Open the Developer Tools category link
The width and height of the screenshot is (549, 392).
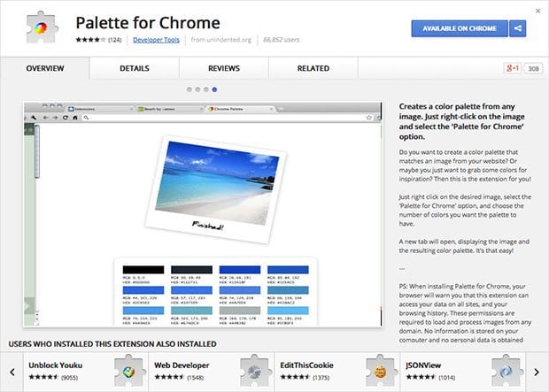click(x=156, y=40)
